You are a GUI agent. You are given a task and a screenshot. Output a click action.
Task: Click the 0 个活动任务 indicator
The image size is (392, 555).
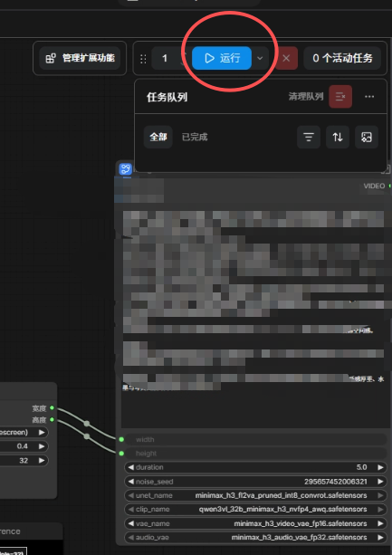tap(342, 58)
